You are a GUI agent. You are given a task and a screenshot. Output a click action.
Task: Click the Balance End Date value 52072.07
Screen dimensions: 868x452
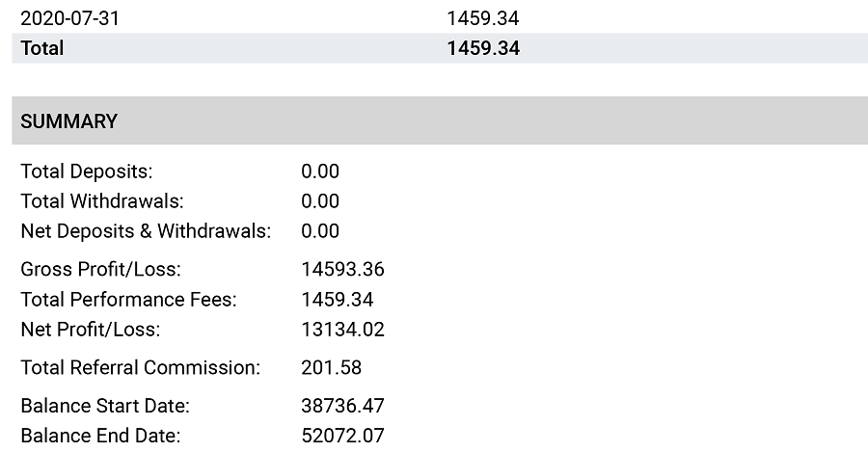pyautogui.click(x=342, y=436)
